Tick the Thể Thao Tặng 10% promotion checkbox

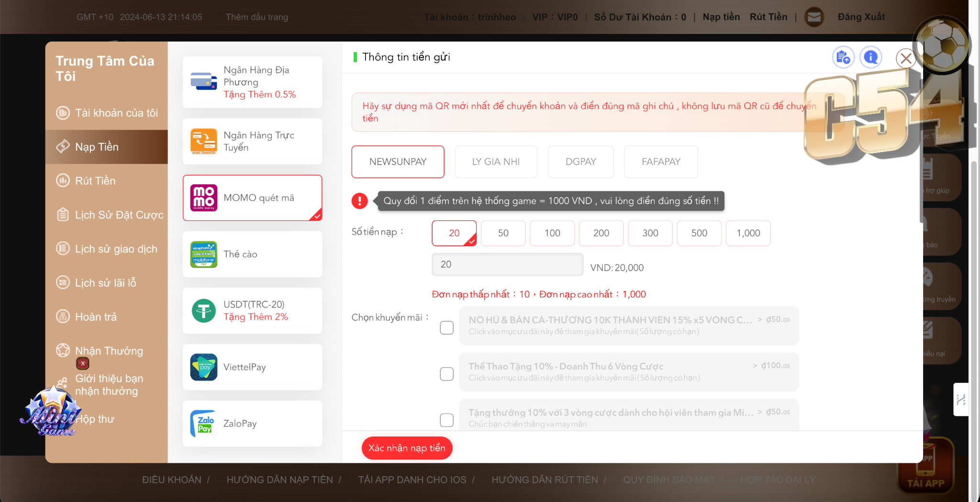pos(446,374)
